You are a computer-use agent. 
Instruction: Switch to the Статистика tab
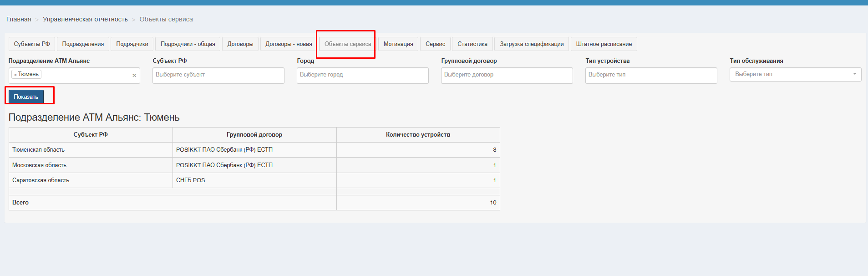[x=472, y=44]
